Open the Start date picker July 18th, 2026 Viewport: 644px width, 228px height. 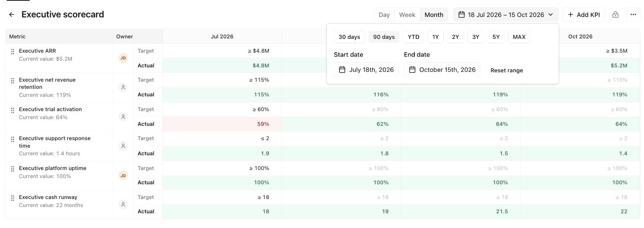tap(366, 70)
